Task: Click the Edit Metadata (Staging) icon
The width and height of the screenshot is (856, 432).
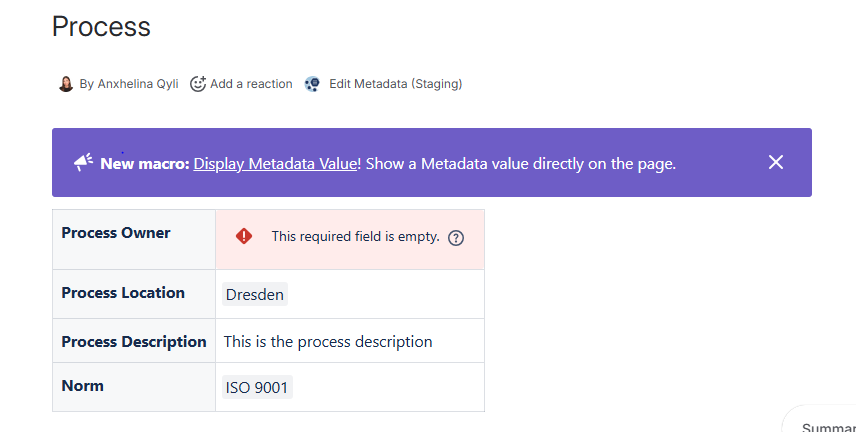Action: (x=313, y=84)
